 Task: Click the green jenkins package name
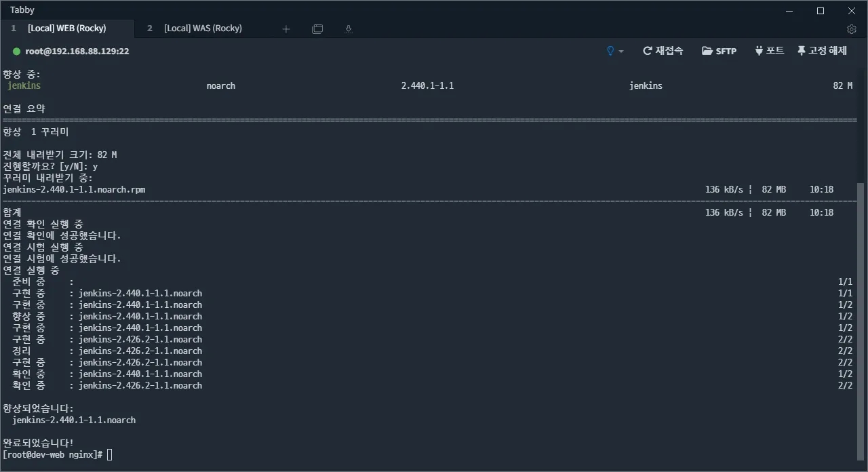tap(24, 86)
